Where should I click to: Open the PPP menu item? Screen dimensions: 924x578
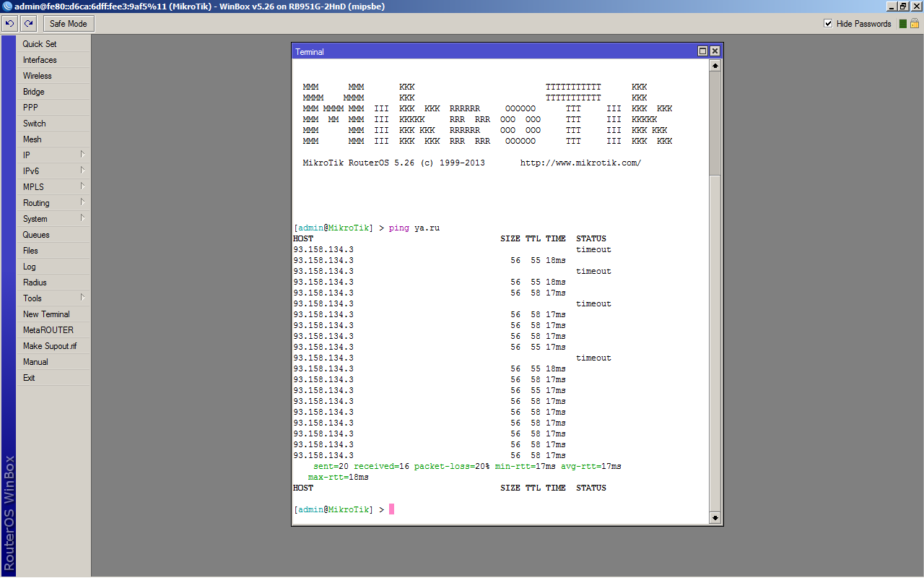54,108
